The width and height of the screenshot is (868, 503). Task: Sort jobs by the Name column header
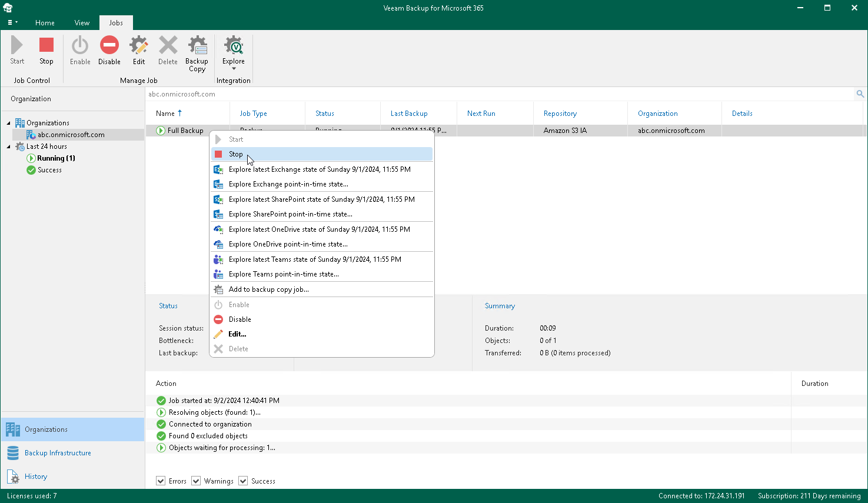pyautogui.click(x=188, y=114)
